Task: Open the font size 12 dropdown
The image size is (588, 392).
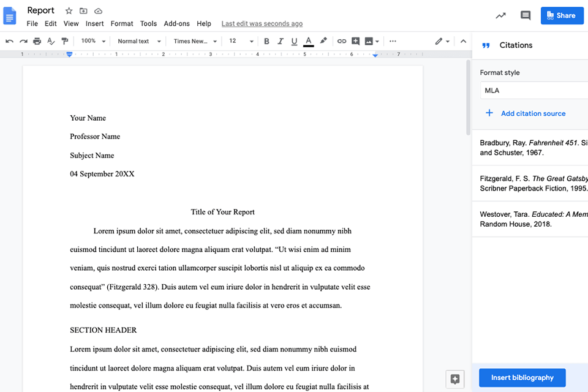Action: [x=241, y=41]
